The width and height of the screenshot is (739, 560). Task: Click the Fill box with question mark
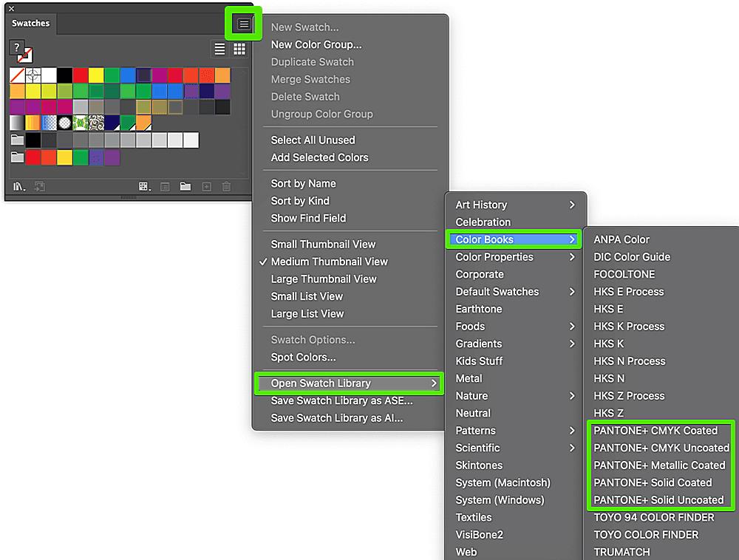click(x=17, y=47)
